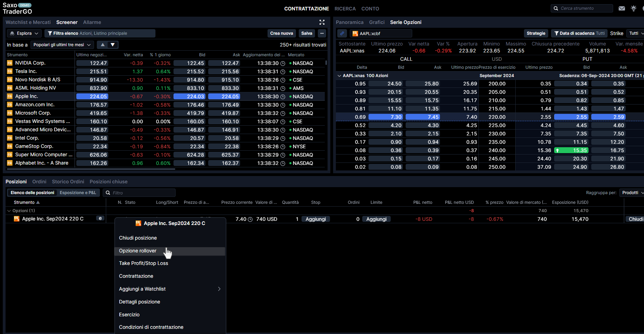
Task: Click the Microsoft Corp. instrument icon
Action: coord(10,113)
